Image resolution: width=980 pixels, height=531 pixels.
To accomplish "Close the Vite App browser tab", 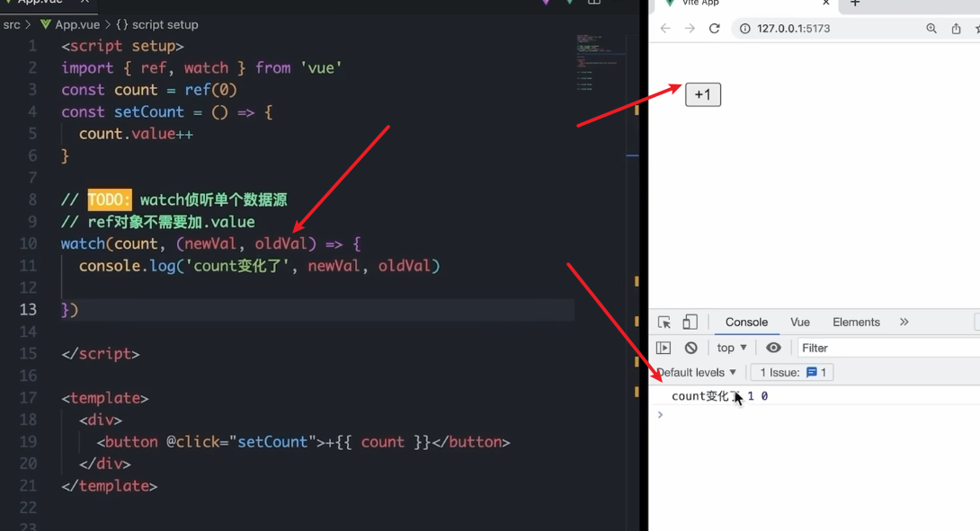I will click(825, 3).
